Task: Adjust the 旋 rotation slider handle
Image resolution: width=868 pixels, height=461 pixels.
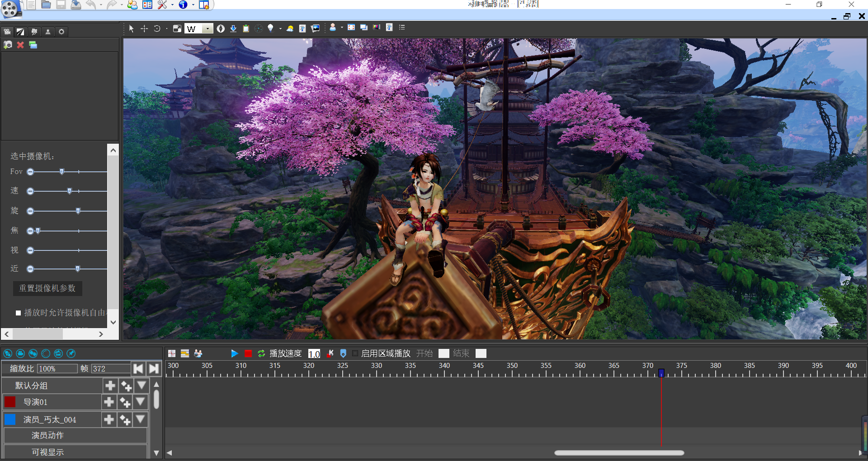Action: (78, 211)
